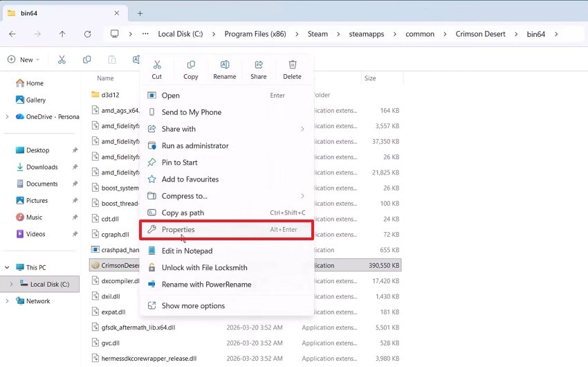
Task: Click the Copy icon in context menu
Action: click(x=191, y=64)
